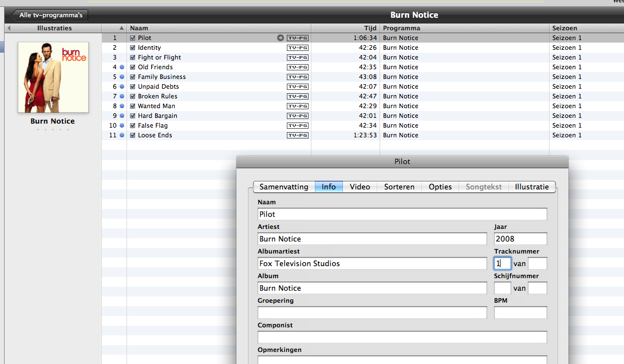Click the 42:26 duration of Identity
Image resolution: width=624 pixels, height=364 pixels.
tap(368, 48)
